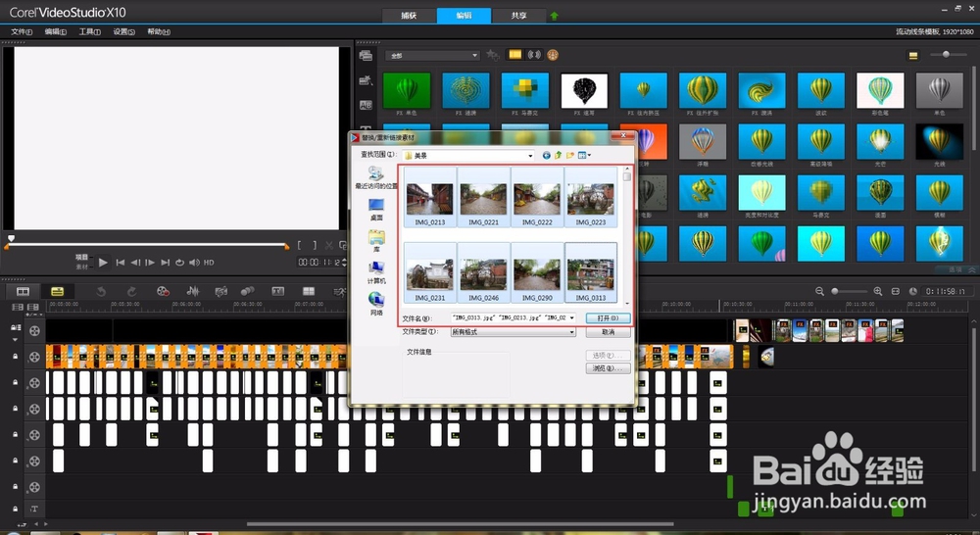Expand the 文件名 dropdown

(572, 318)
